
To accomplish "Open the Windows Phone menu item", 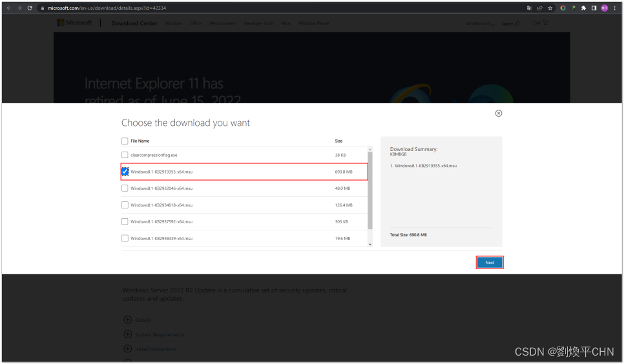I will 313,23.
